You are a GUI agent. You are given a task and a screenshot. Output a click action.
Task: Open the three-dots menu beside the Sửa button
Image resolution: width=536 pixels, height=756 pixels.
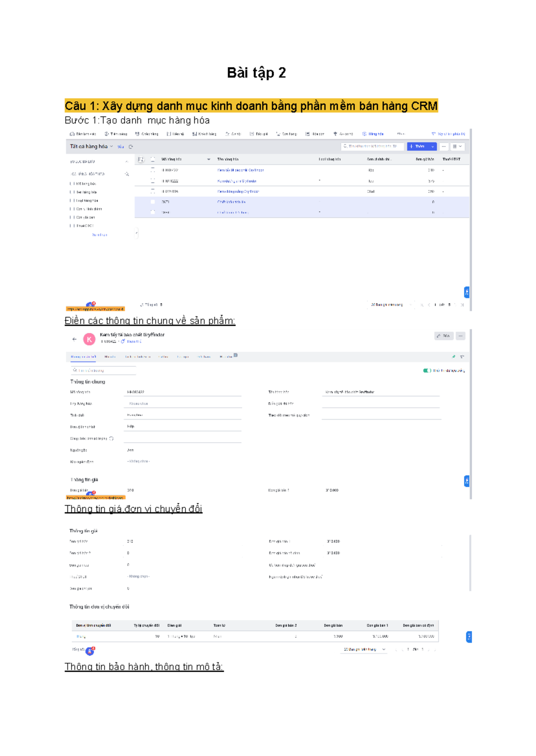461,336
